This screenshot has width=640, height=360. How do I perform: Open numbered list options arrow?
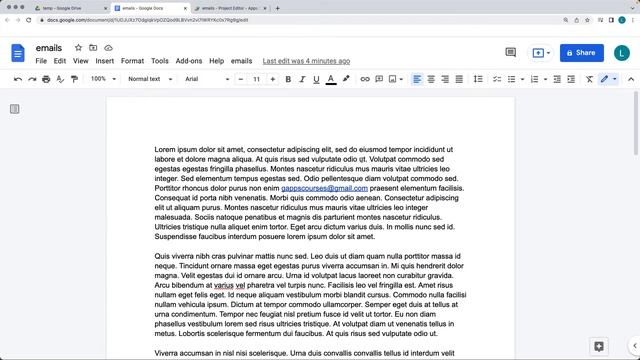coord(545,79)
